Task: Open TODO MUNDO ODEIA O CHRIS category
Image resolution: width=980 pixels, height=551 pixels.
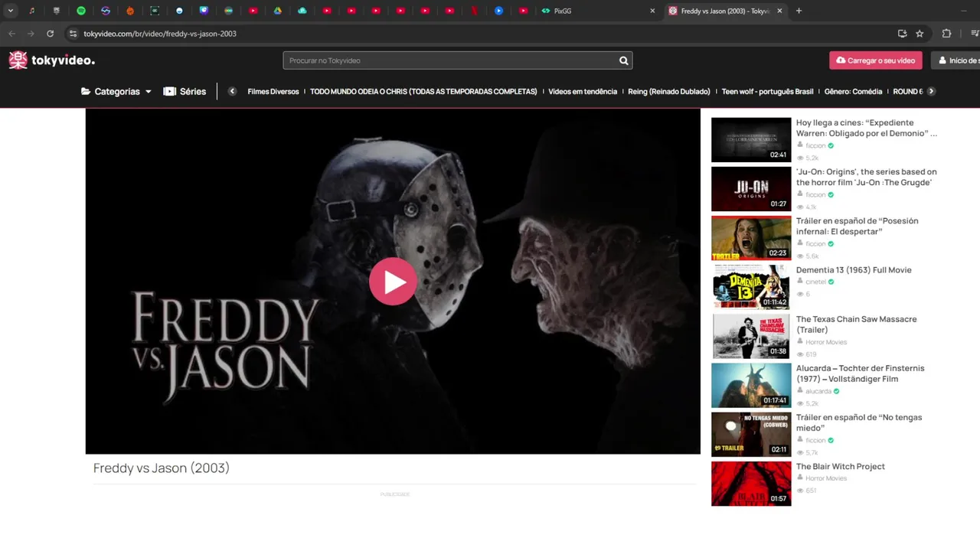Action: pyautogui.click(x=423, y=92)
